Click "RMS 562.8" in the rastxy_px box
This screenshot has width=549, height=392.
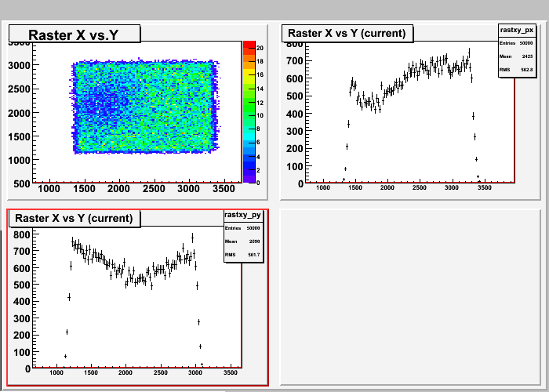[516, 70]
